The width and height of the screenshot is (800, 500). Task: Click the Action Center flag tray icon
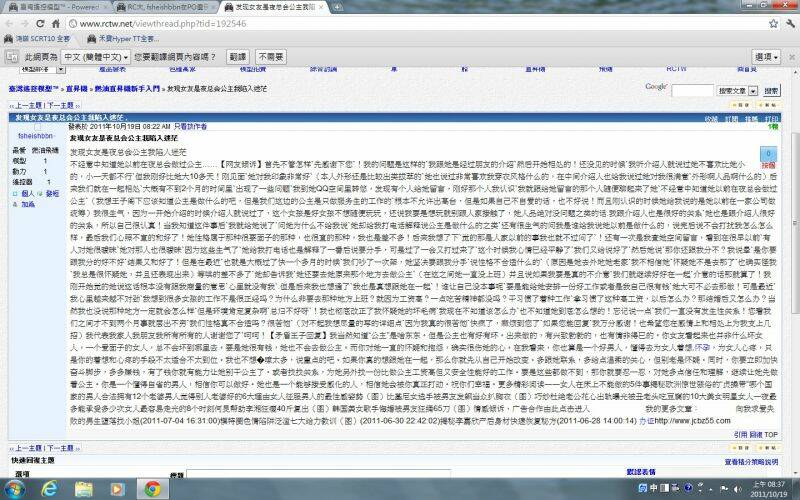coord(723,488)
